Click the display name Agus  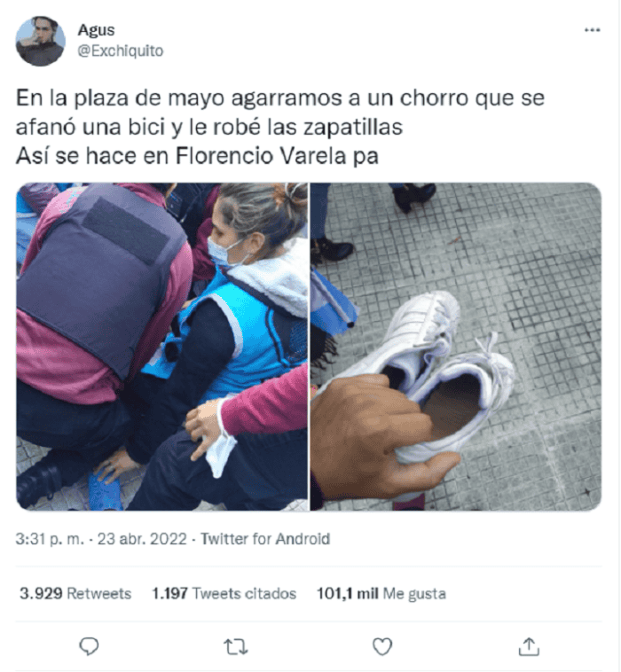(x=96, y=30)
